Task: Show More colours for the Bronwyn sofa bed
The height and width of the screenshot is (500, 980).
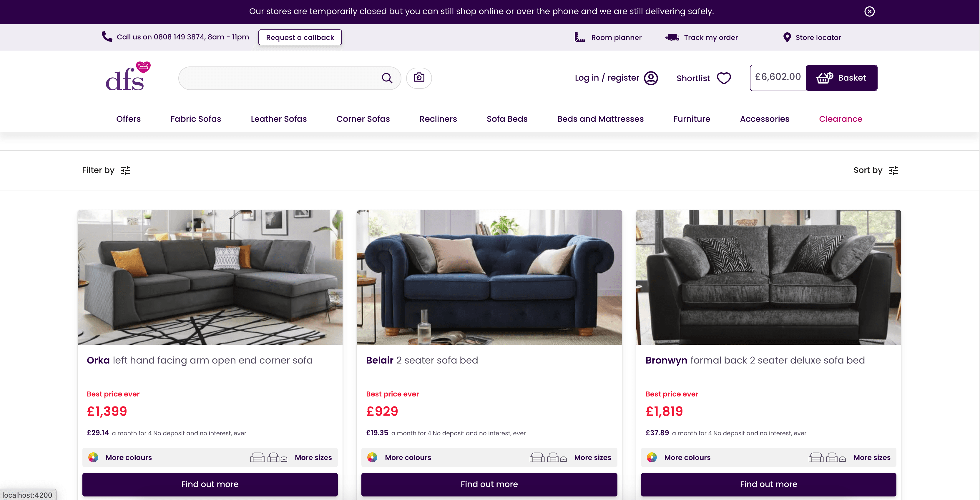Action: pos(687,457)
